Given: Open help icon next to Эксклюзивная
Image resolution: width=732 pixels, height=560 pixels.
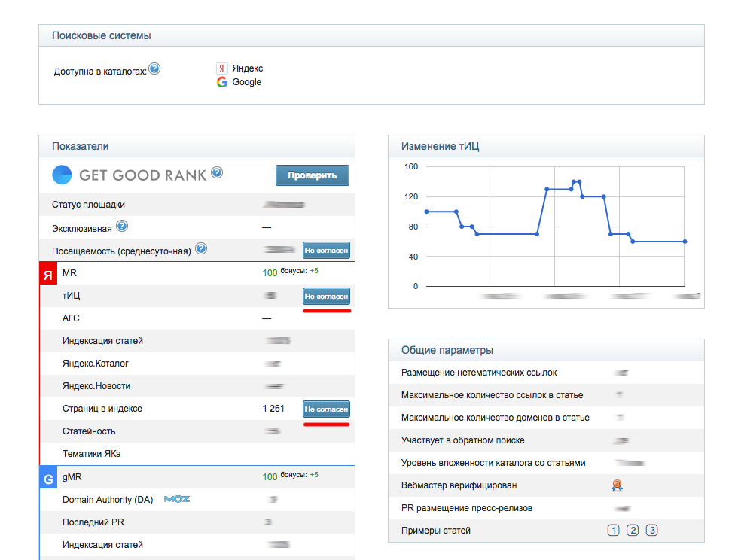Looking at the screenshot, I should (122, 226).
